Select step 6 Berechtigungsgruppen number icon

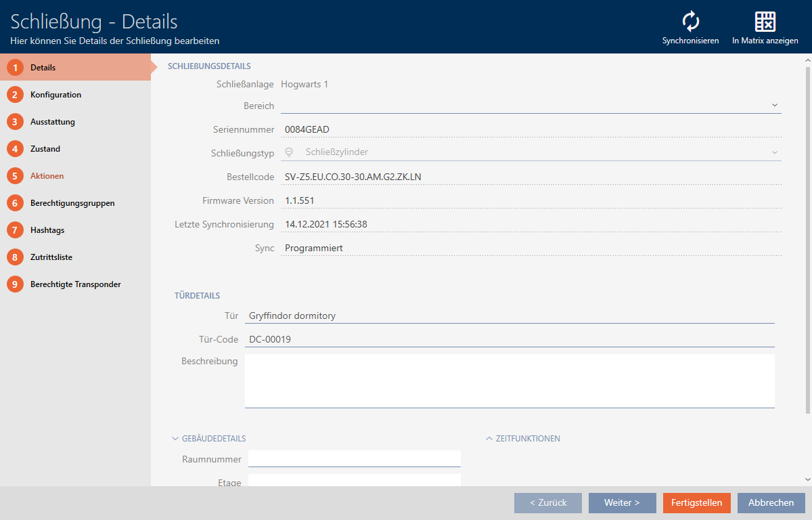point(16,203)
